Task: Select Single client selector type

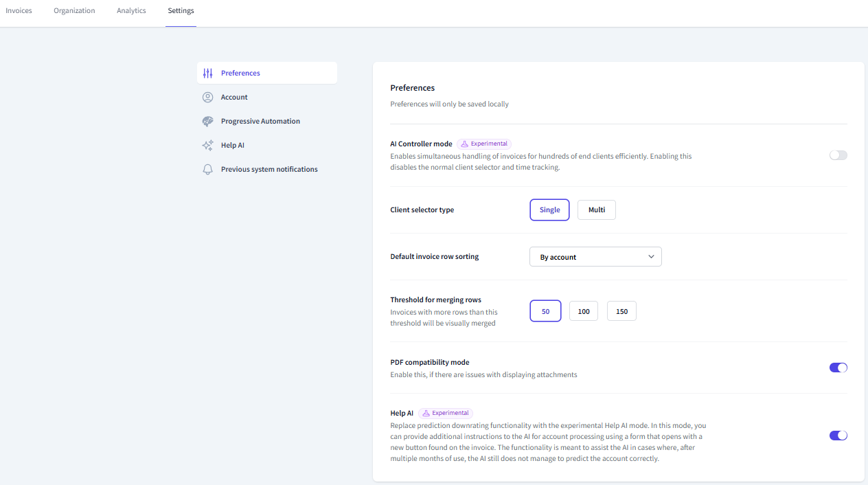Action: click(x=549, y=210)
